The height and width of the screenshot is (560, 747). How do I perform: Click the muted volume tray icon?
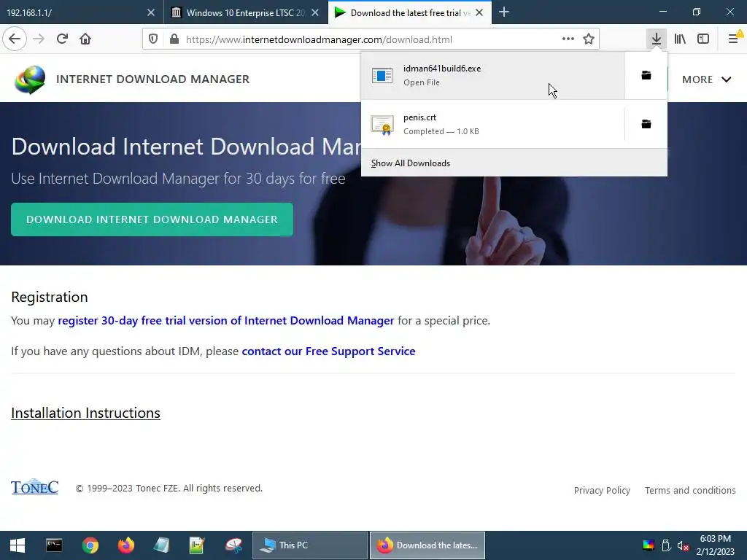point(683,545)
